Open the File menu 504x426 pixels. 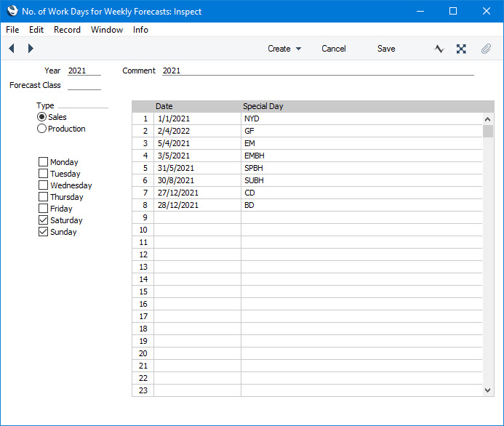coord(12,30)
